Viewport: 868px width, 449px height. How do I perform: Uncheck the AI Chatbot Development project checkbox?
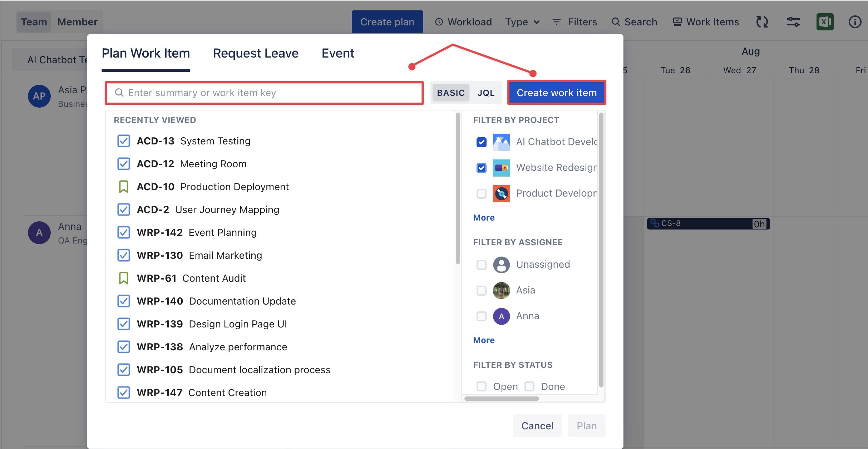[x=482, y=142]
